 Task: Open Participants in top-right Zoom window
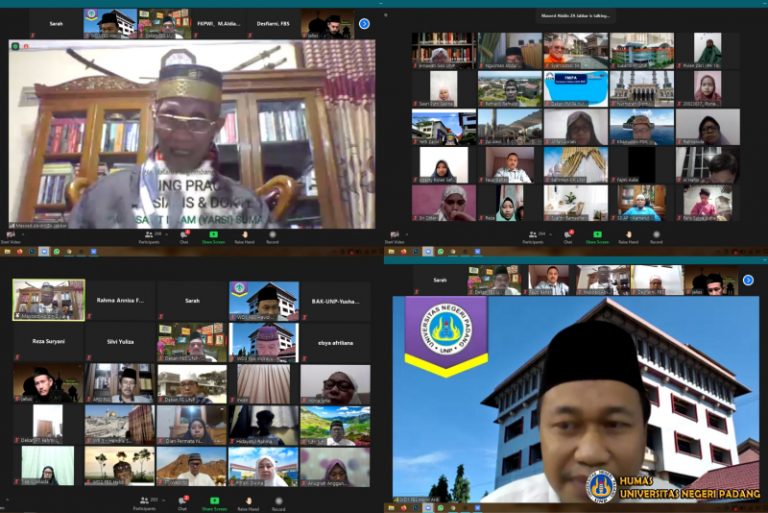point(532,237)
